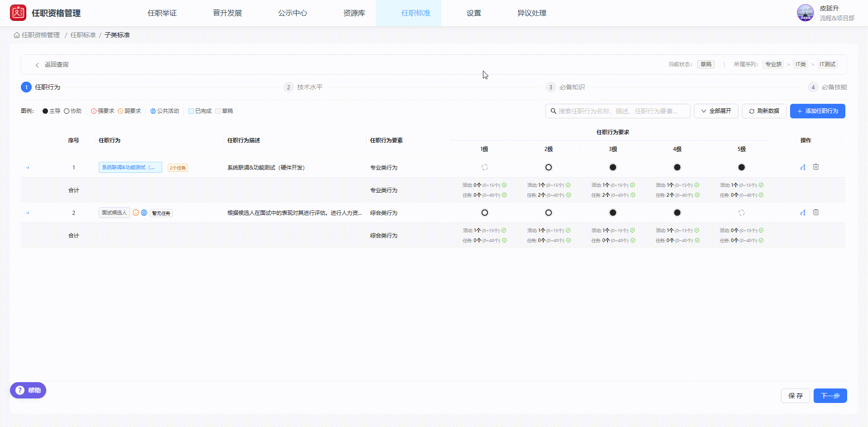Viewport: 868px width, 427px height.
Task: Click the 添加任职行为 button
Action: point(817,111)
